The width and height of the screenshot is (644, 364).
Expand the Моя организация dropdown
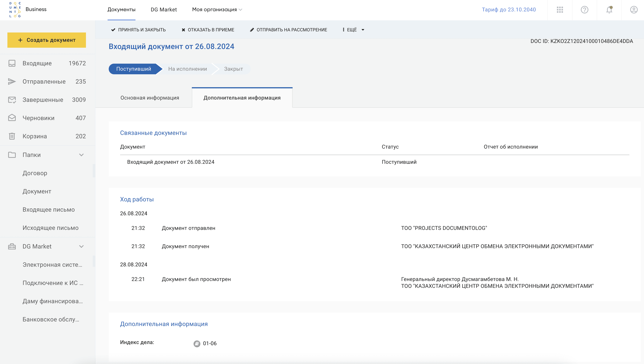217,9
